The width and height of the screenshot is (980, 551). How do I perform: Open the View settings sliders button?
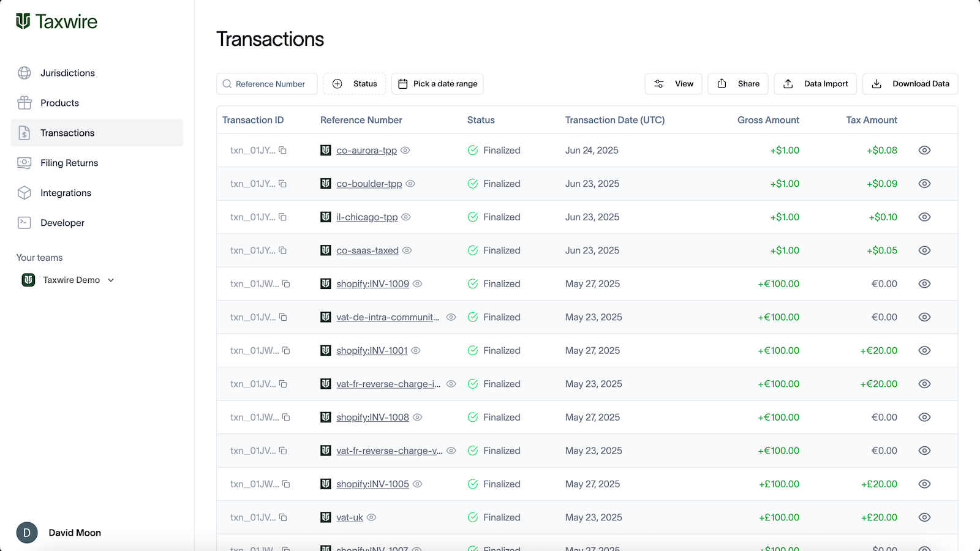[673, 84]
